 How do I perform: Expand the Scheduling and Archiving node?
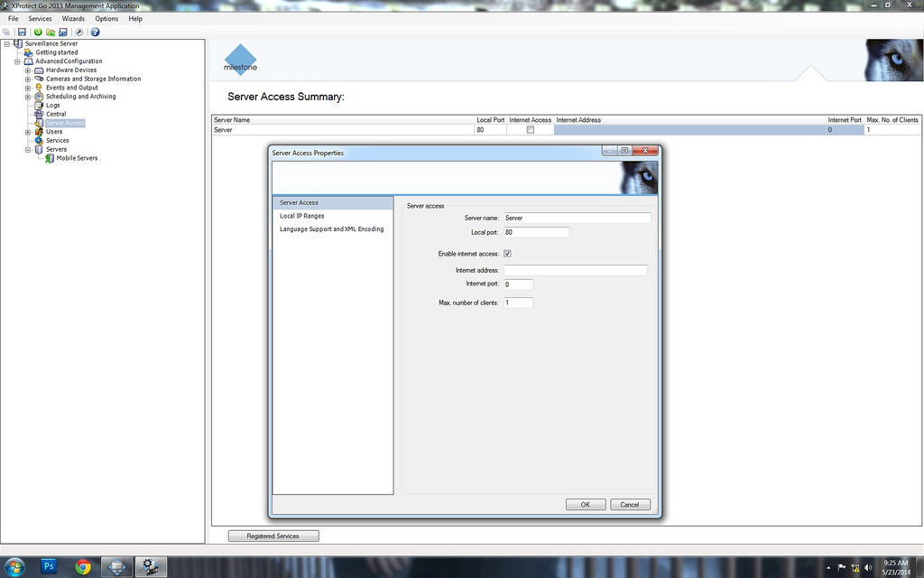(x=28, y=97)
